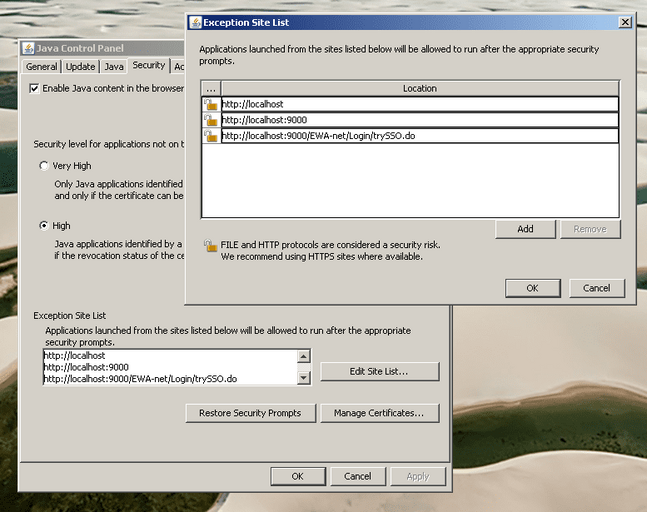Viewport: 647px width, 512px height.
Task: Confirm the Exception Site List dialog with OK
Action: click(x=533, y=288)
